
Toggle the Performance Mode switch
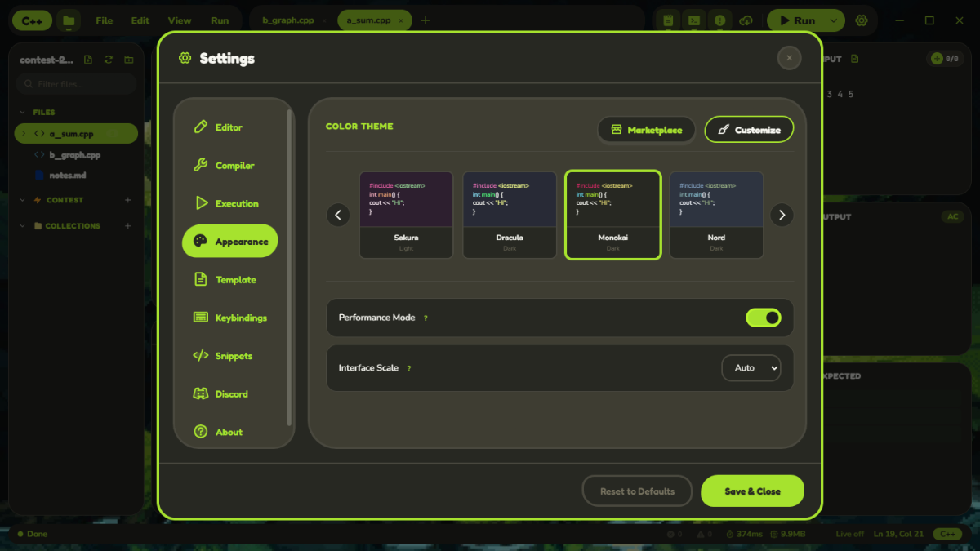pos(764,318)
